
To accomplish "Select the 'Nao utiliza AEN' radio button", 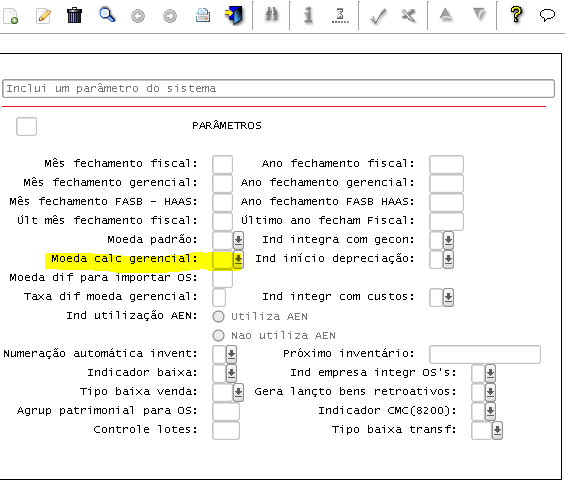I will (218, 335).
